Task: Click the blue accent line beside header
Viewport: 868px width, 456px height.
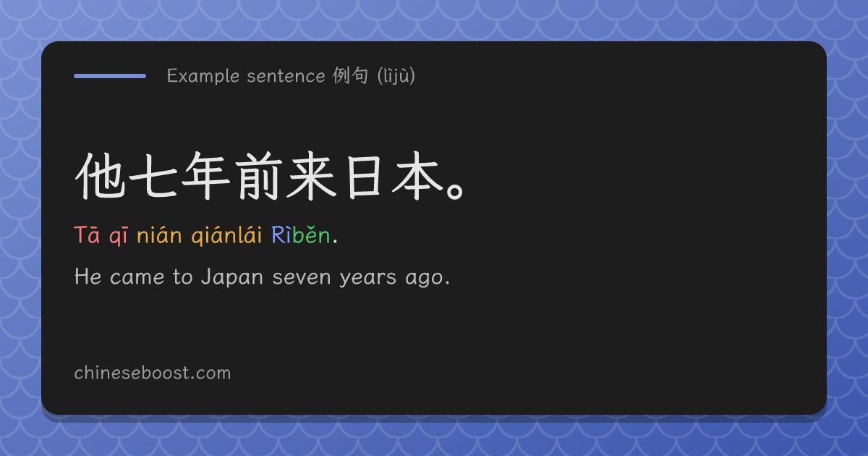Action: (x=110, y=75)
